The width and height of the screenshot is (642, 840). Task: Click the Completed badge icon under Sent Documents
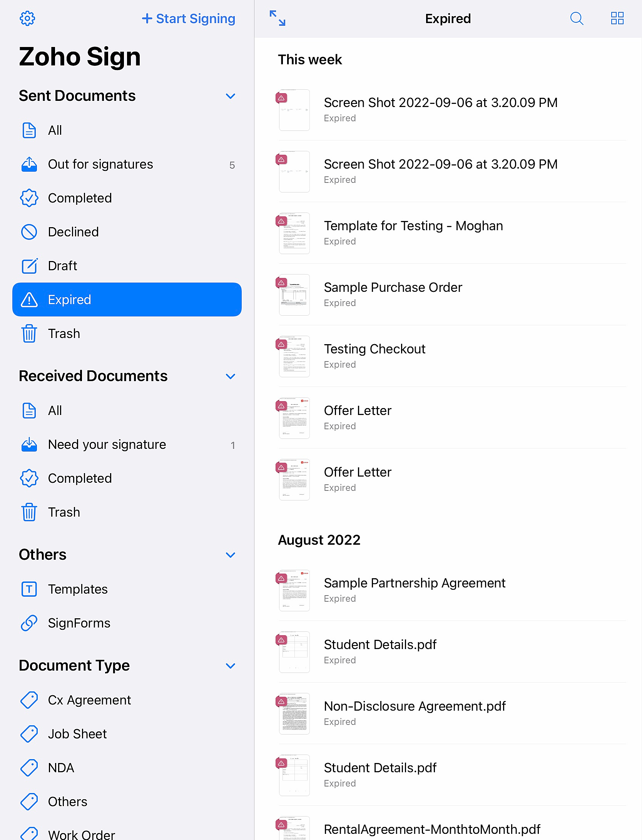[x=29, y=198]
